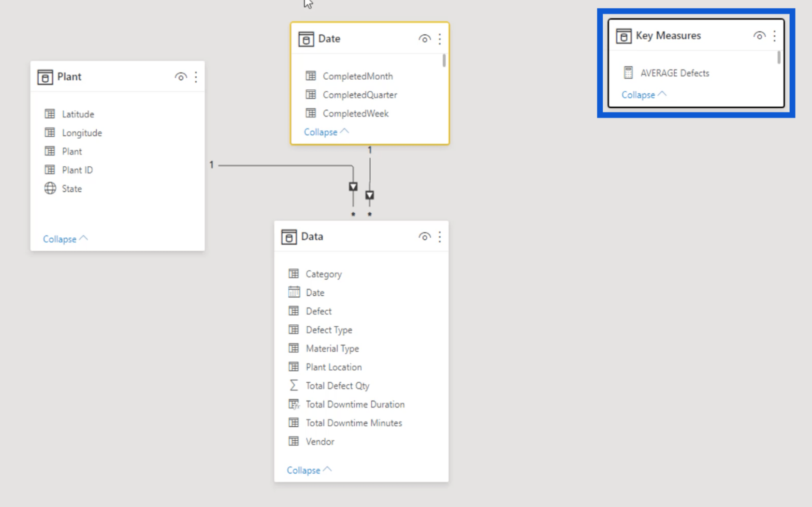
Task: Click the Longitude column icon
Action: click(x=50, y=132)
